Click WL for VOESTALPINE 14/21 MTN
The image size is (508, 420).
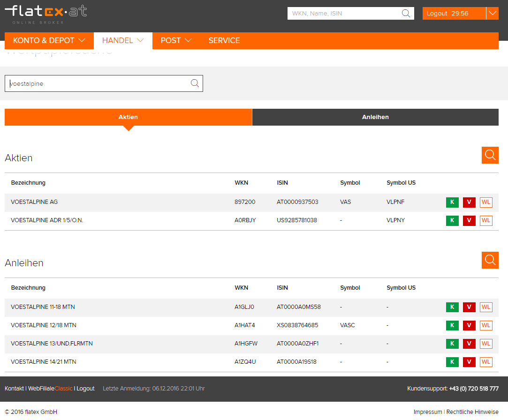pos(486,362)
